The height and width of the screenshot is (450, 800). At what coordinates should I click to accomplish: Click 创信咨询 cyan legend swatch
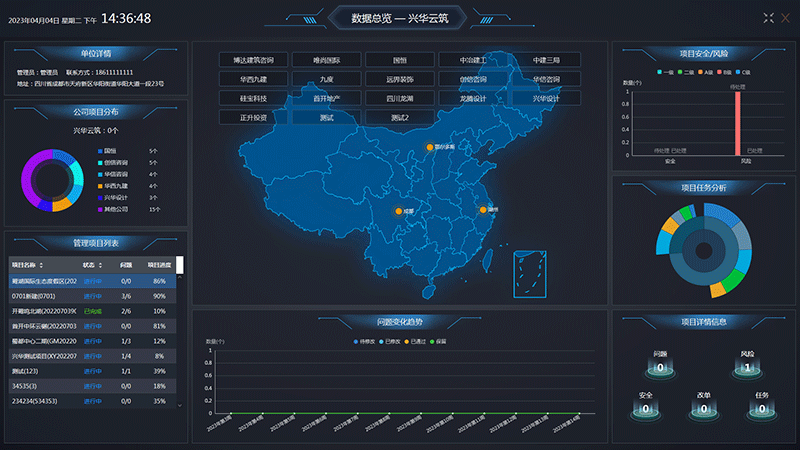click(100, 163)
